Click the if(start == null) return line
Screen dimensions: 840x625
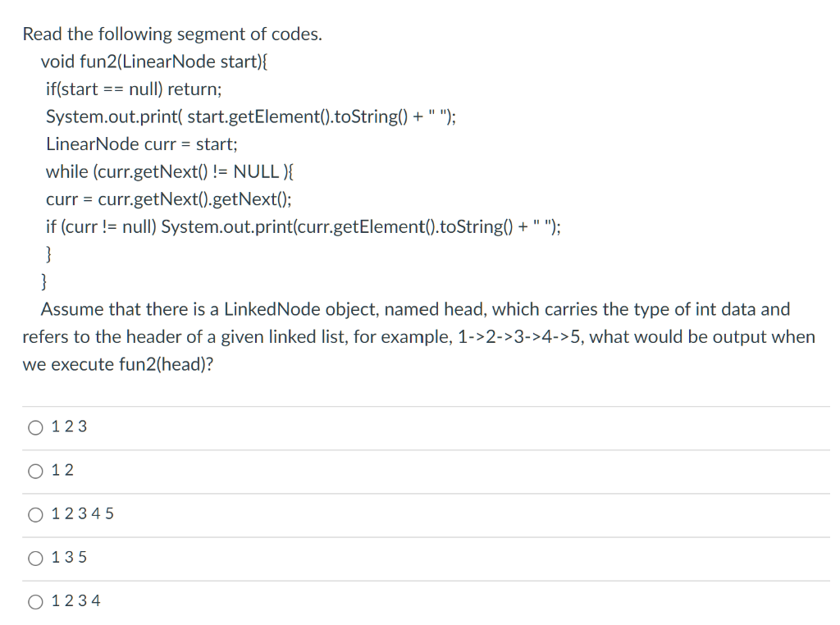pyautogui.click(x=135, y=89)
